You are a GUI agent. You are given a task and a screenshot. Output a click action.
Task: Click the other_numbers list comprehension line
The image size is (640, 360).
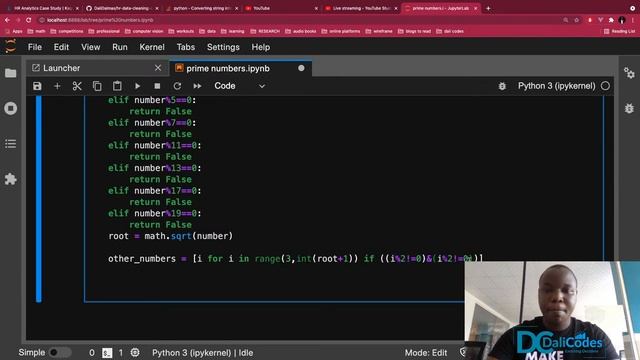tap(295, 258)
